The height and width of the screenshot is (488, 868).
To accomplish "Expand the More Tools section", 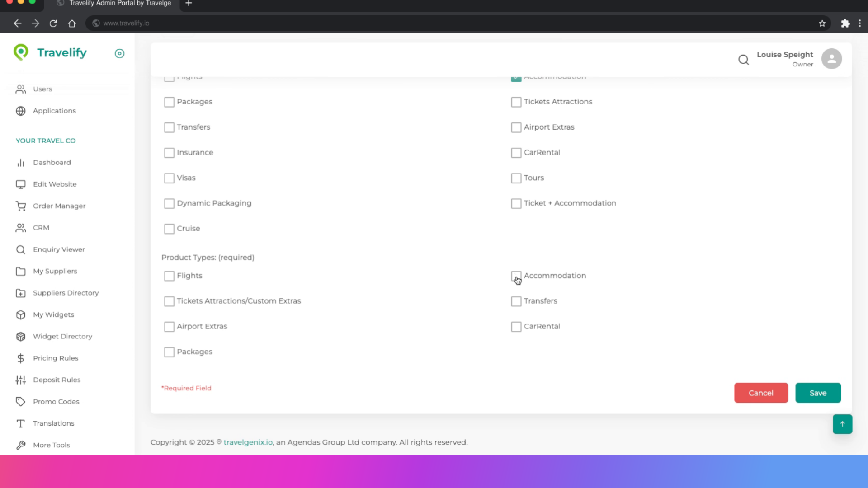I will coord(51,445).
